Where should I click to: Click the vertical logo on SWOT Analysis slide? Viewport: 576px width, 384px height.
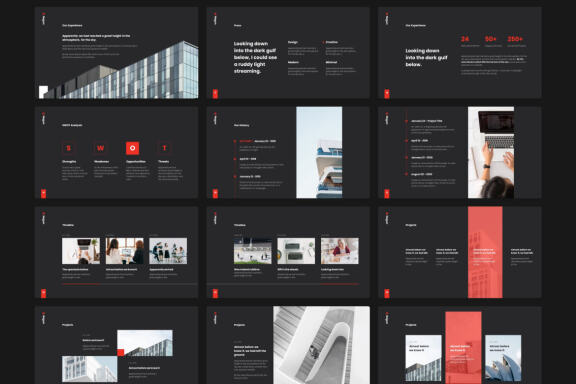(x=44, y=118)
